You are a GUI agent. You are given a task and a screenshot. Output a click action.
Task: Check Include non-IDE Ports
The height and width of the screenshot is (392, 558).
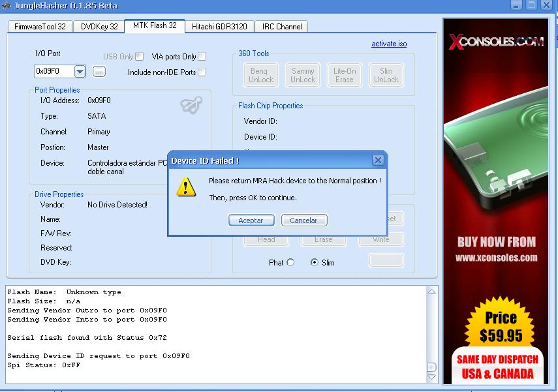pos(202,72)
